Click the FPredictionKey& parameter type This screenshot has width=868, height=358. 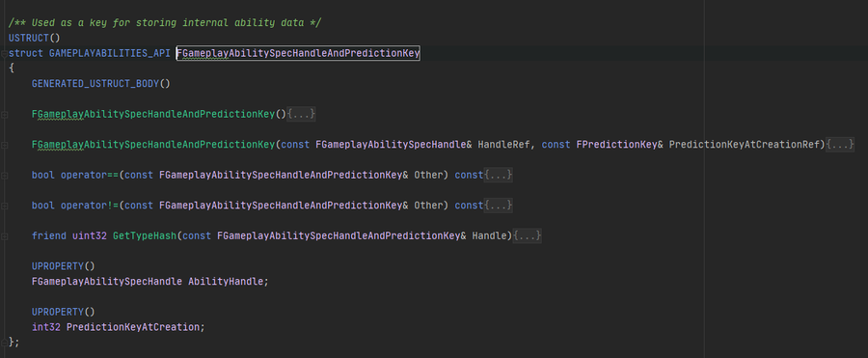(619, 145)
